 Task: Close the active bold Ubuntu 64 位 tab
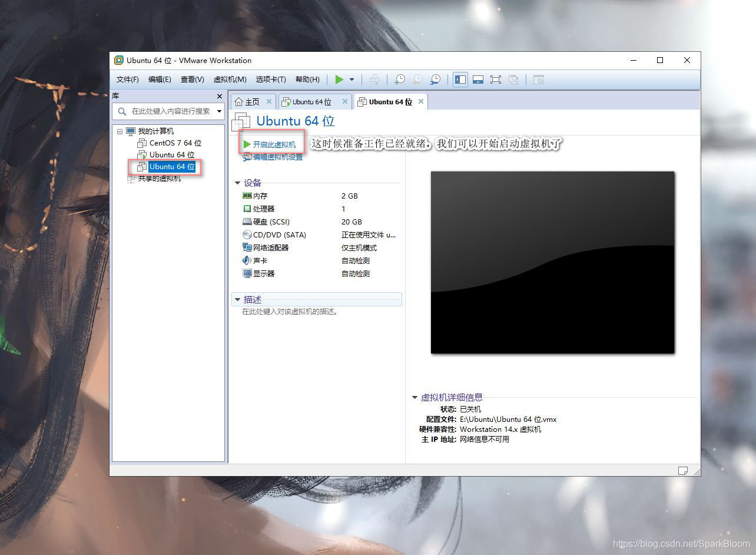coord(421,101)
